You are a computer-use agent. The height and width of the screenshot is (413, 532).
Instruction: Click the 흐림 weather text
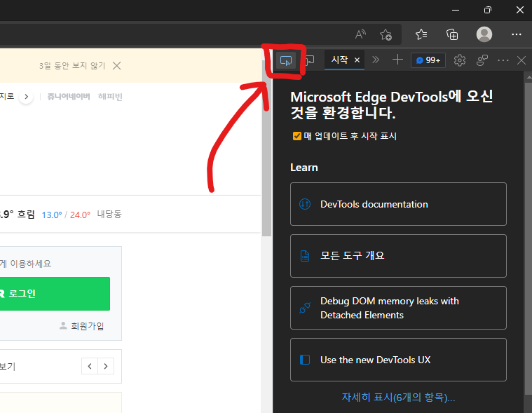click(26, 215)
